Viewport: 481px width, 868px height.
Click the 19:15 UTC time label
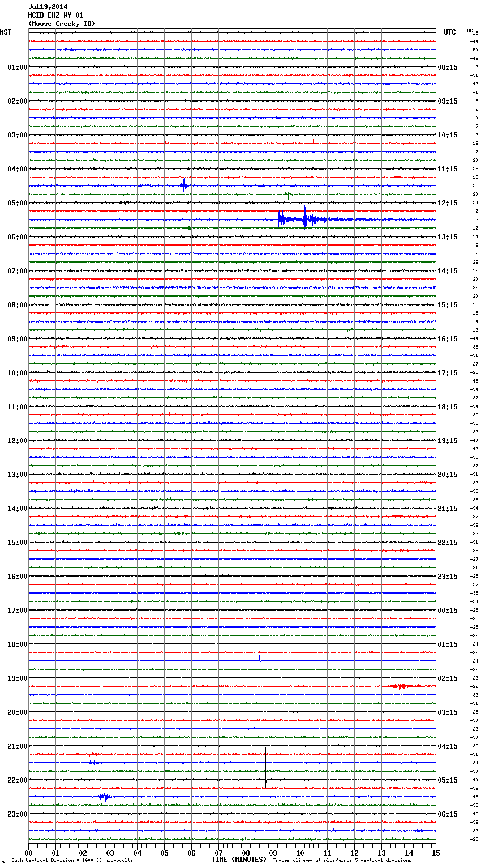448,441
